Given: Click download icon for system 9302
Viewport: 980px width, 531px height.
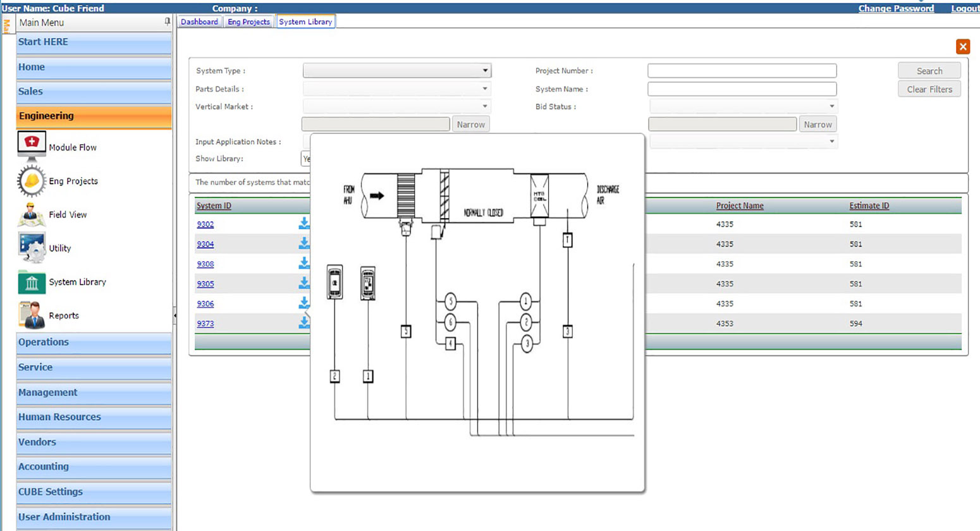Looking at the screenshot, I should pos(304,223).
